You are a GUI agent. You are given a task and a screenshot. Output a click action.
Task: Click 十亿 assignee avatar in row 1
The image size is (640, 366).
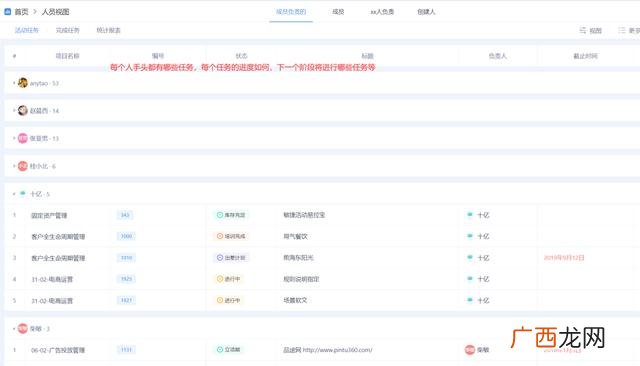pos(470,214)
